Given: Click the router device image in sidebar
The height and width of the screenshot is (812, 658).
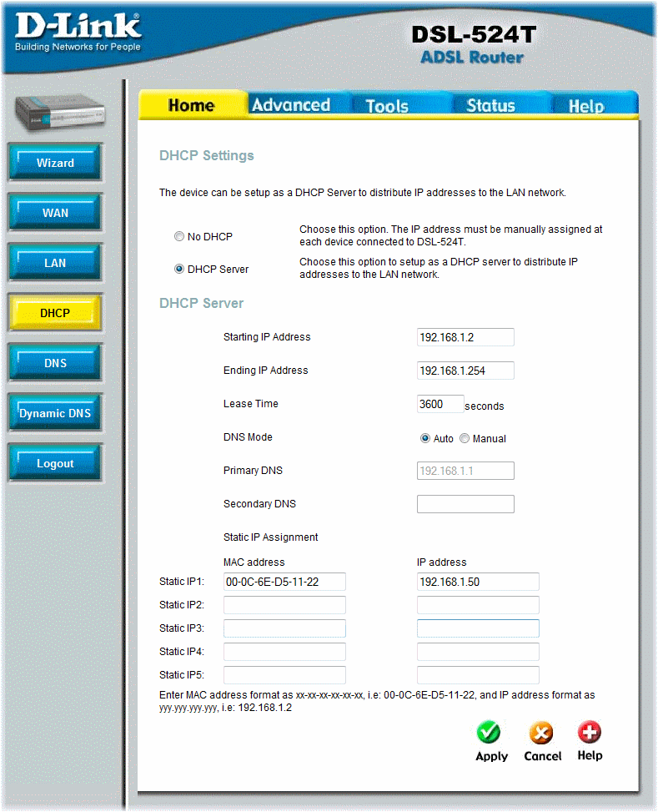Looking at the screenshot, I should tap(59, 111).
